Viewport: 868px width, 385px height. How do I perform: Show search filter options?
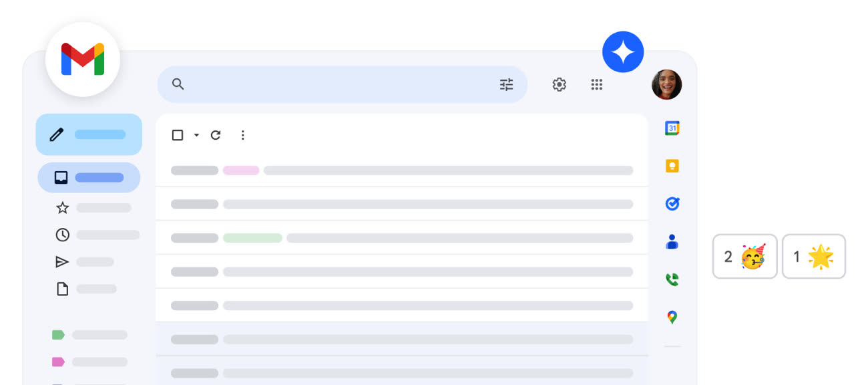tap(507, 84)
